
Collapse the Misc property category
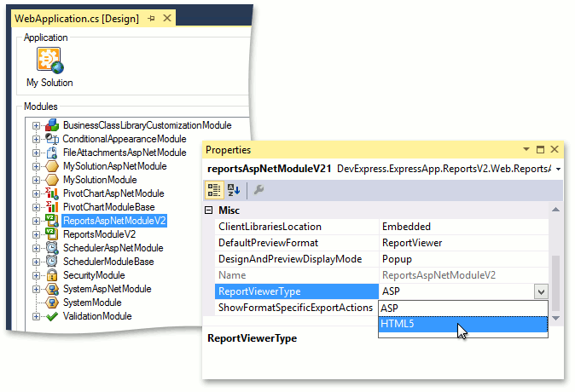209,210
